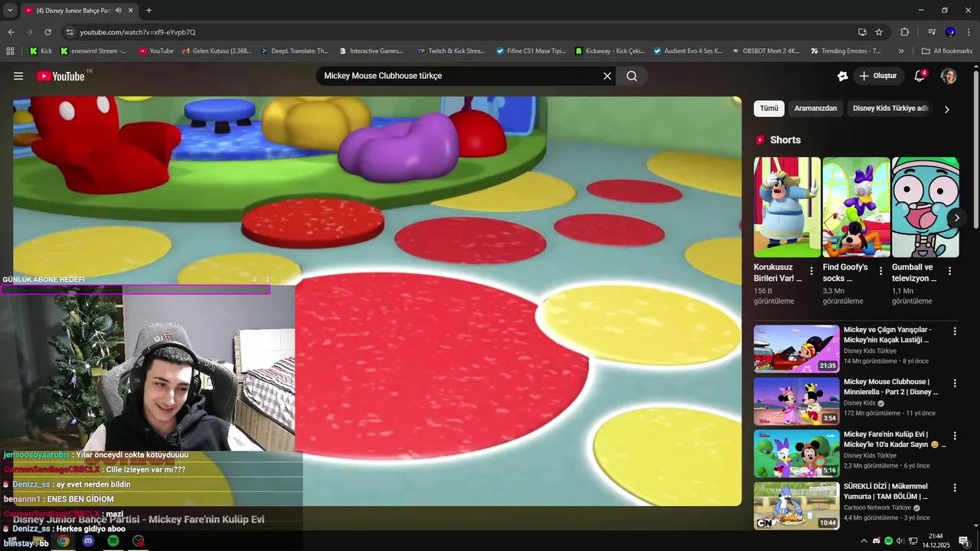
Task: Open the apps grid in bookmarks bar
Action: 10,51
